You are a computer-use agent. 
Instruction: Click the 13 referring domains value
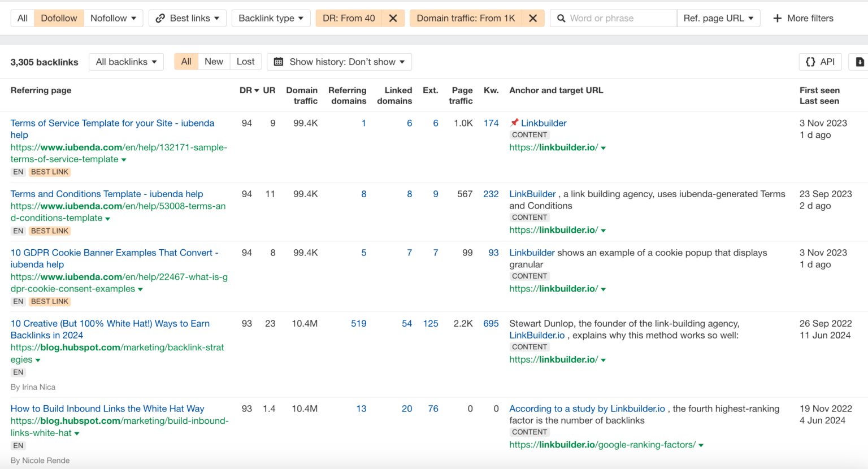tap(361, 409)
